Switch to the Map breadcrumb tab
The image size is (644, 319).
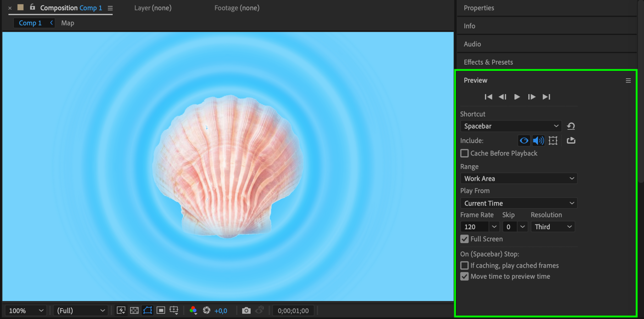click(x=68, y=23)
